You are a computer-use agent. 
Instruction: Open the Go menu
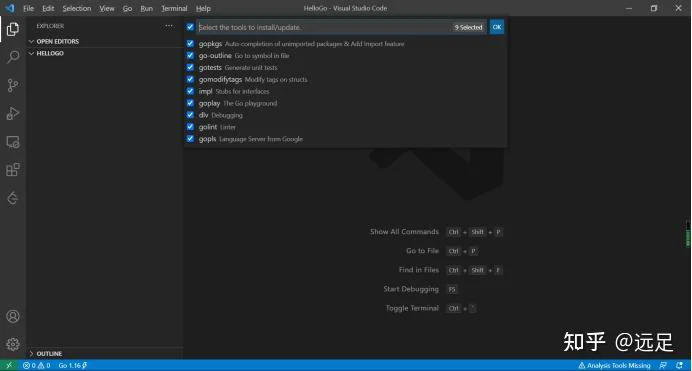tap(128, 8)
